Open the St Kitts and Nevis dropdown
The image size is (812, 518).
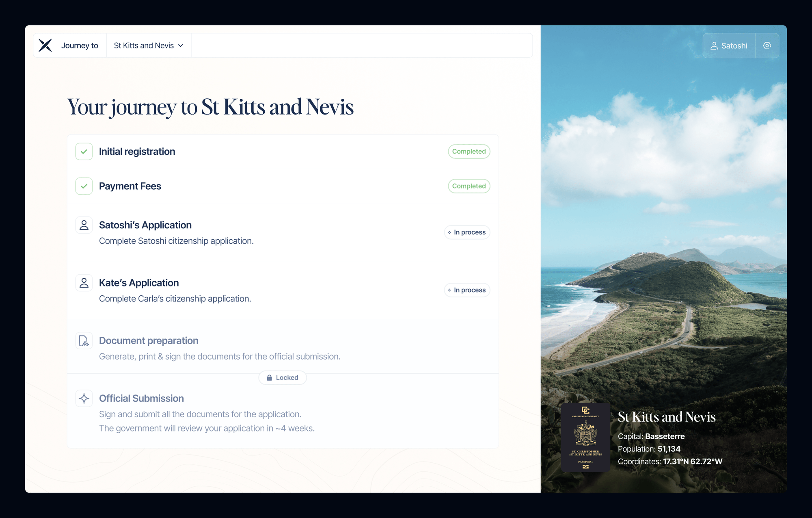pyautogui.click(x=144, y=46)
